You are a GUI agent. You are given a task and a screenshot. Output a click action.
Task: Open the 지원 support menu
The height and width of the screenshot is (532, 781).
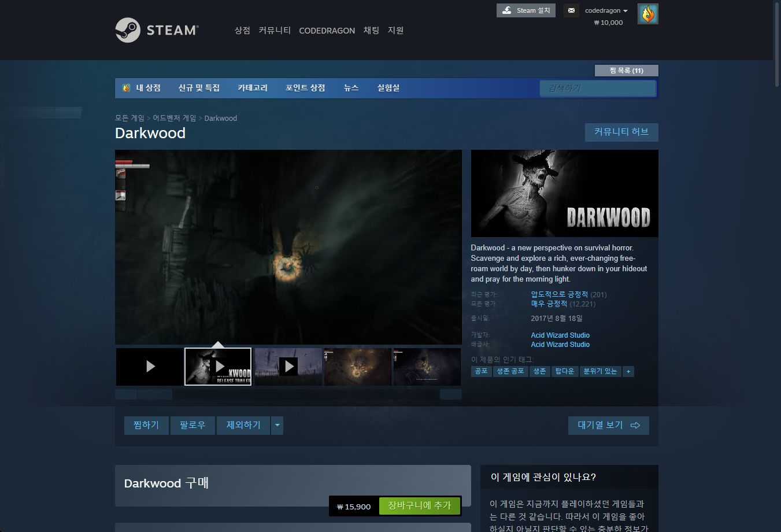point(395,31)
